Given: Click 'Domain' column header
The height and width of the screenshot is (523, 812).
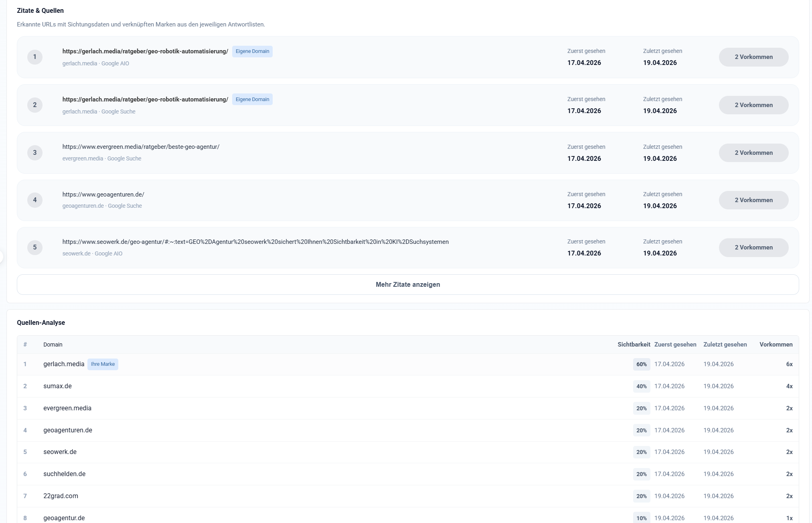Looking at the screenshot, I should tap(53, 345).
